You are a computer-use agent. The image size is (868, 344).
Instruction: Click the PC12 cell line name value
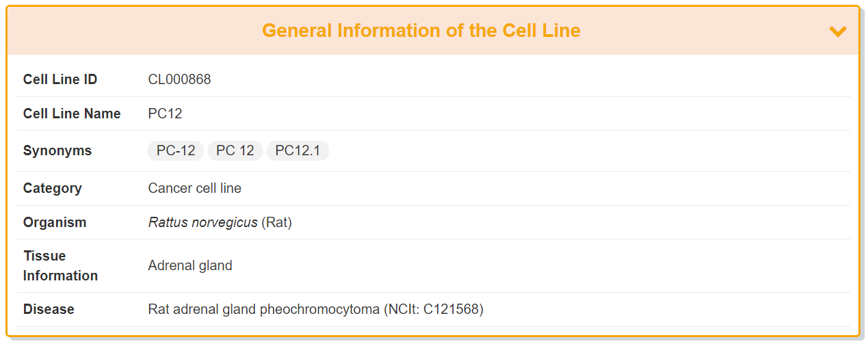[x=165, y=114]
